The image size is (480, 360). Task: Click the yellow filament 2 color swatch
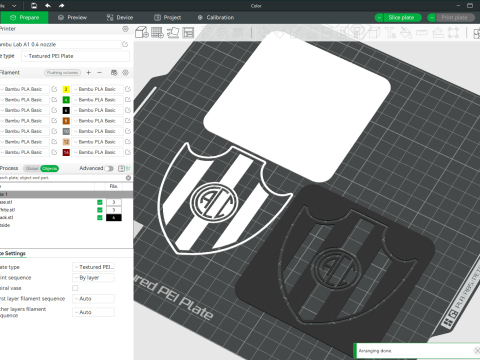[66, 89]
